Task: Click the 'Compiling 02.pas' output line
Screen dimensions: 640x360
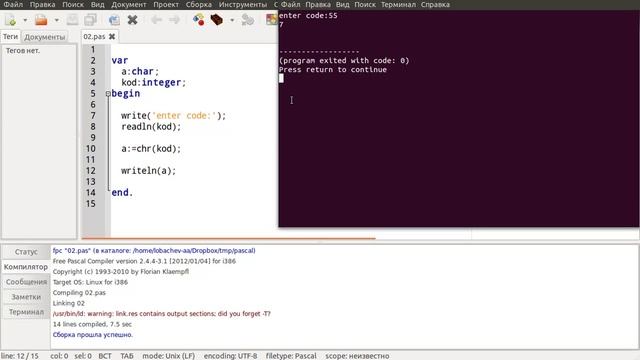Action: point(79,293)
